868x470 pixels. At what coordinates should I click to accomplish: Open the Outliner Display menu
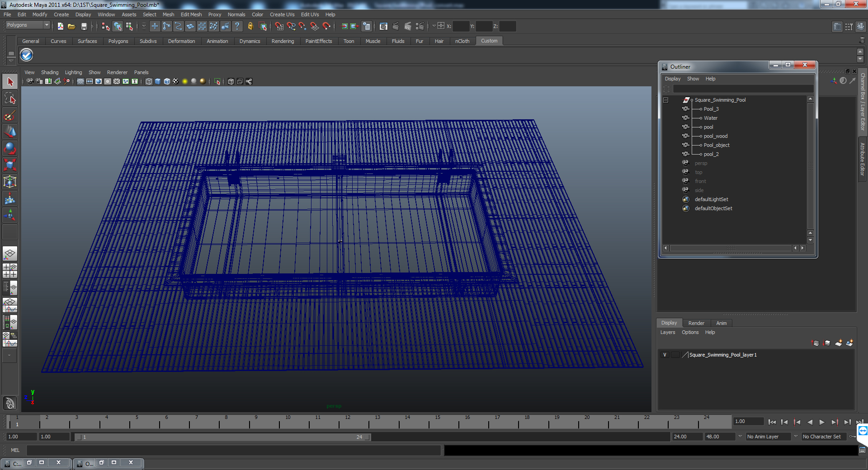(x=672, y=79)
